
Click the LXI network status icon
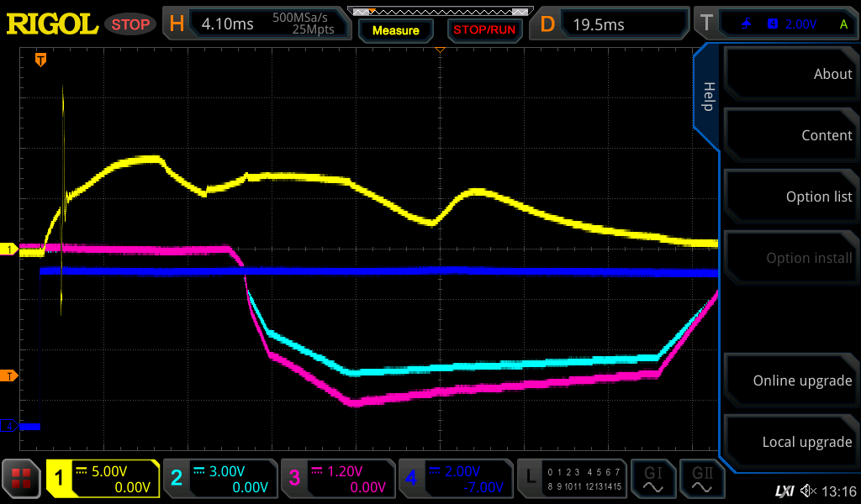click(784, 491)
